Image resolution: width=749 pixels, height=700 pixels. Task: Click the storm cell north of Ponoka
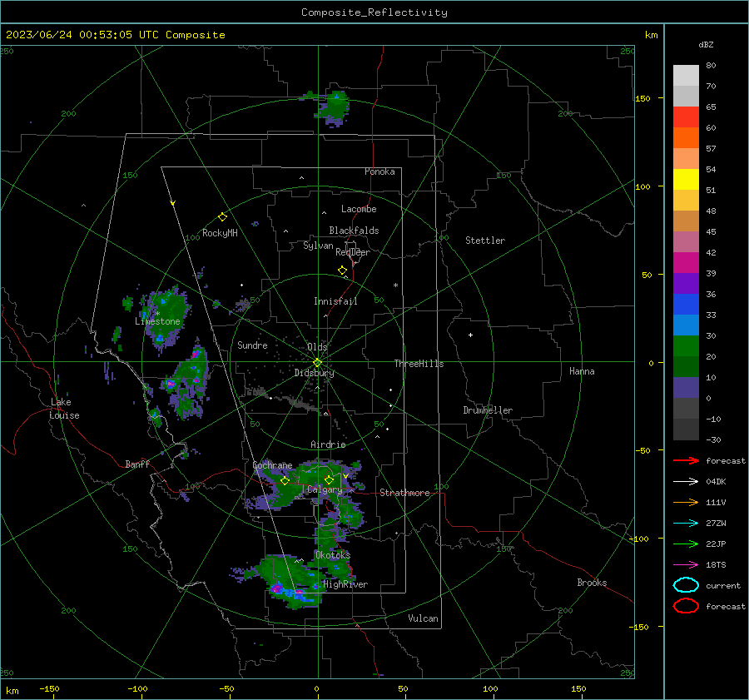335,108
